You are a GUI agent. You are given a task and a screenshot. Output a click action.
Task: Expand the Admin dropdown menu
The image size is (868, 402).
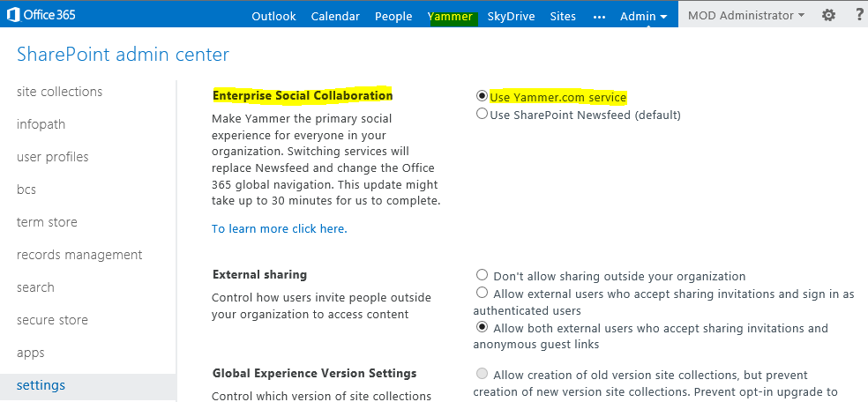coord(643,16)
